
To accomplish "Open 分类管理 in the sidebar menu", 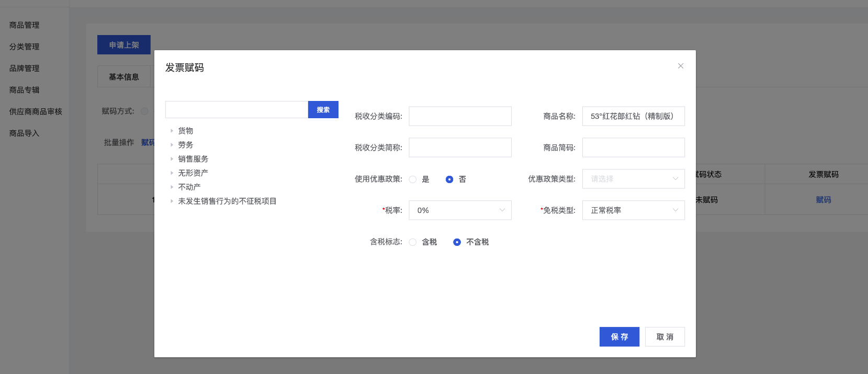I will [x=24, y=47].
